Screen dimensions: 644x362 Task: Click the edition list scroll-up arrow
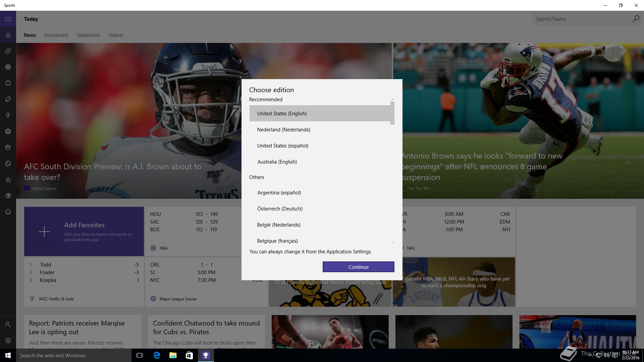(392, 100)
